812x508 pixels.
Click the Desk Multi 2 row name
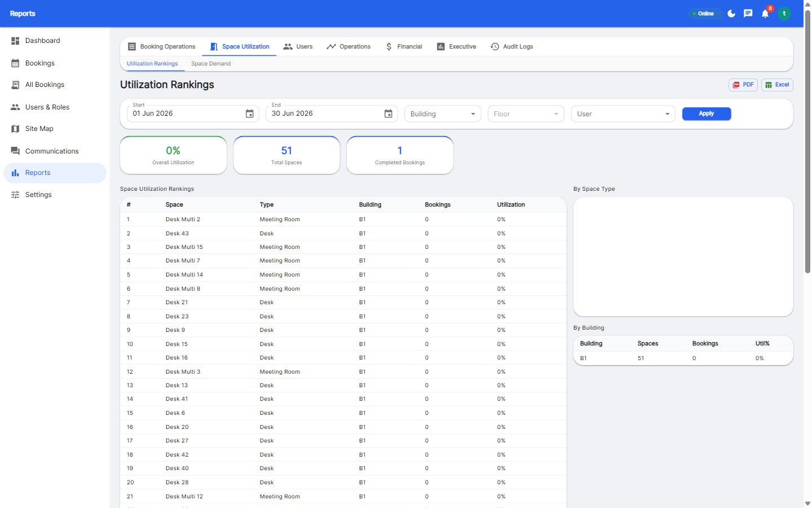(x=183, y=220)
